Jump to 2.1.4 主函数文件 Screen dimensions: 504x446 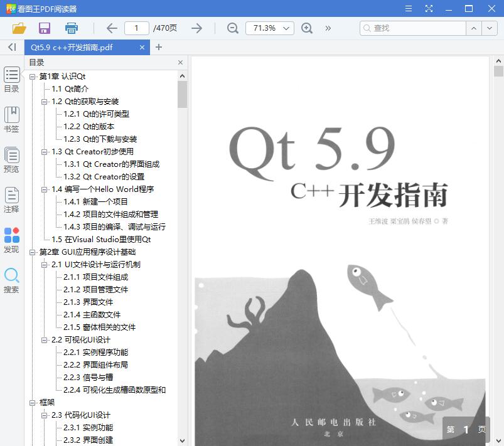click(x=92, y=314)
